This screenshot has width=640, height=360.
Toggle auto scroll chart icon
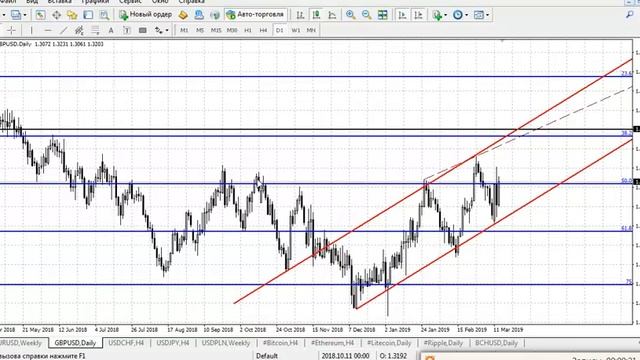(x=402, y=15)
